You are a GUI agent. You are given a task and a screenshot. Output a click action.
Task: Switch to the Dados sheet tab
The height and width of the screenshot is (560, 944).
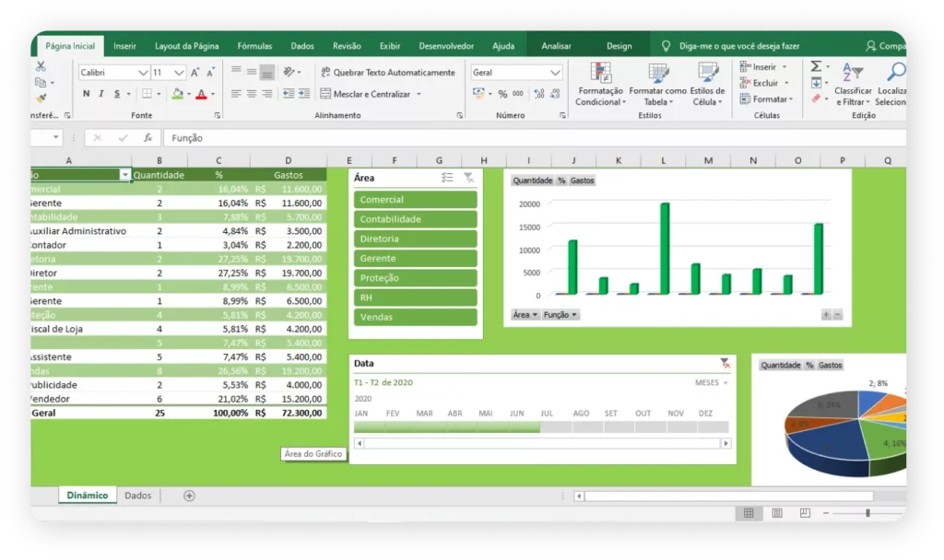tap(138, 496)
